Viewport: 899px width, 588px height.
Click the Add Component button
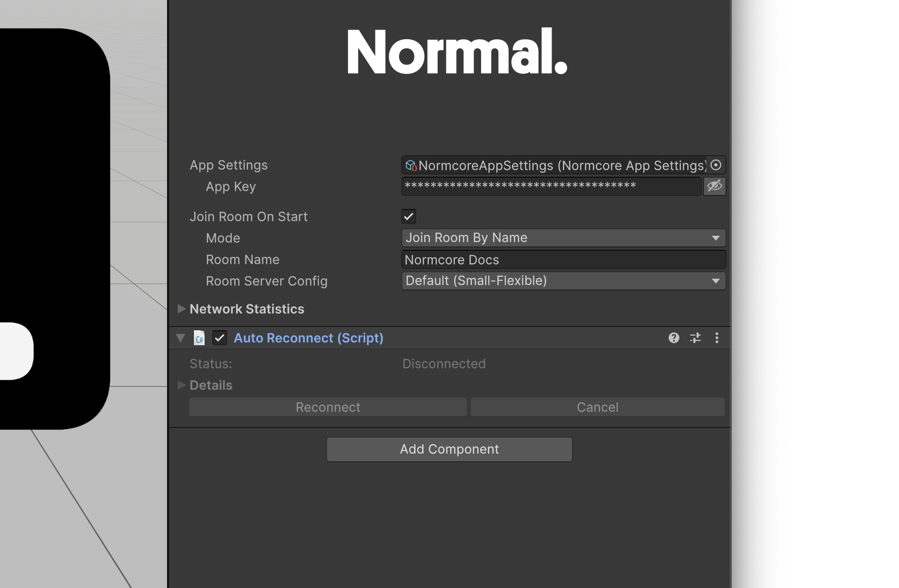(449, 449)
